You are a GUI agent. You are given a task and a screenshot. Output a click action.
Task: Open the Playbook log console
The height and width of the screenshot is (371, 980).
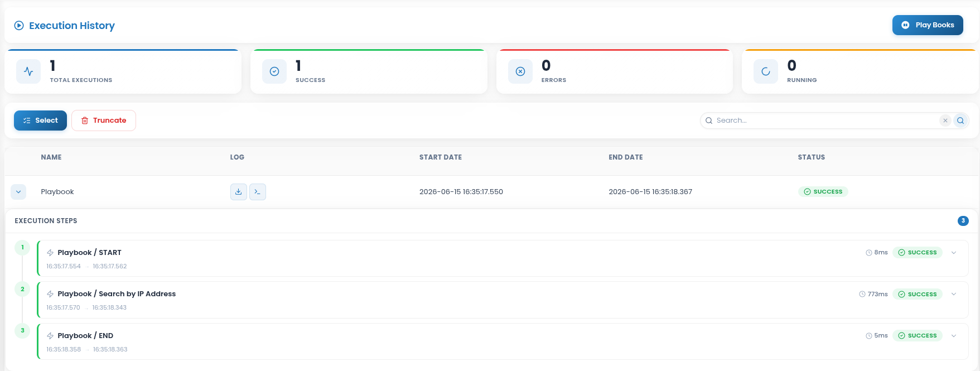coord(257,191)
